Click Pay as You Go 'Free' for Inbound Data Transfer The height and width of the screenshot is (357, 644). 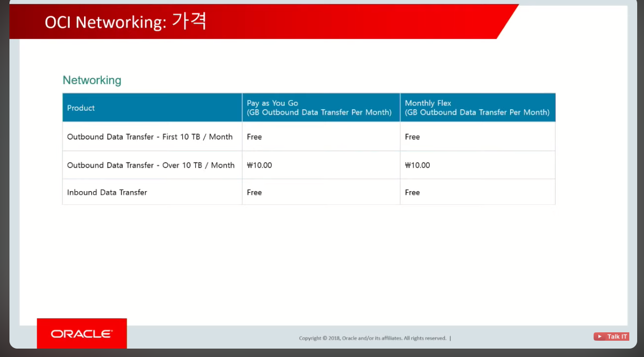click(254, 192)
